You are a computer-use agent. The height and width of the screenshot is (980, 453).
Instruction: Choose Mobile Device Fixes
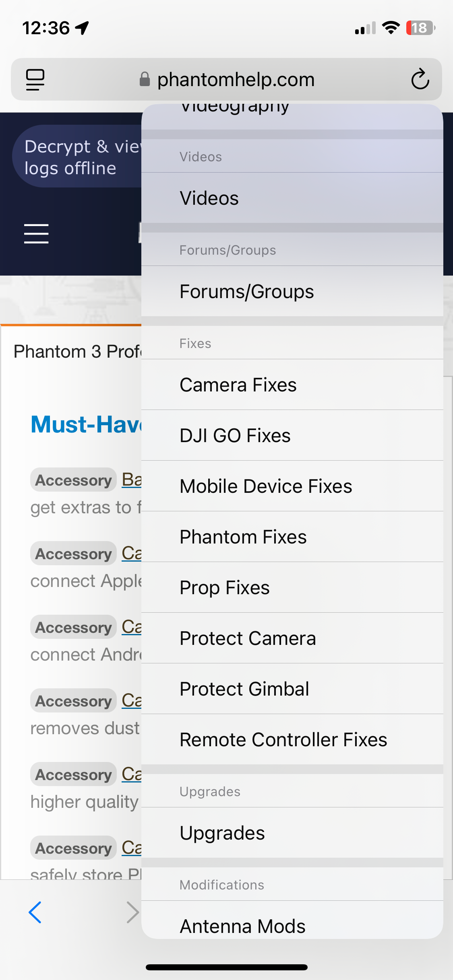(292, 486)
